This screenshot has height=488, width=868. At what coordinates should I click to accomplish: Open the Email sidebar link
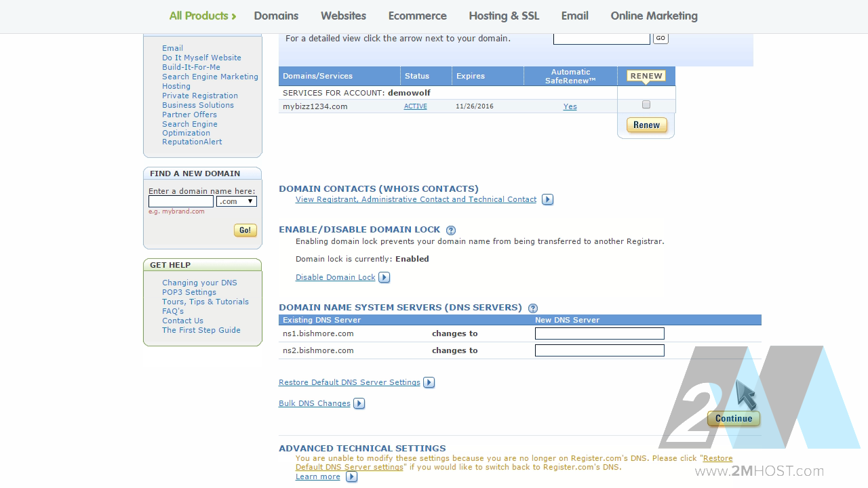tap(172, 48)
